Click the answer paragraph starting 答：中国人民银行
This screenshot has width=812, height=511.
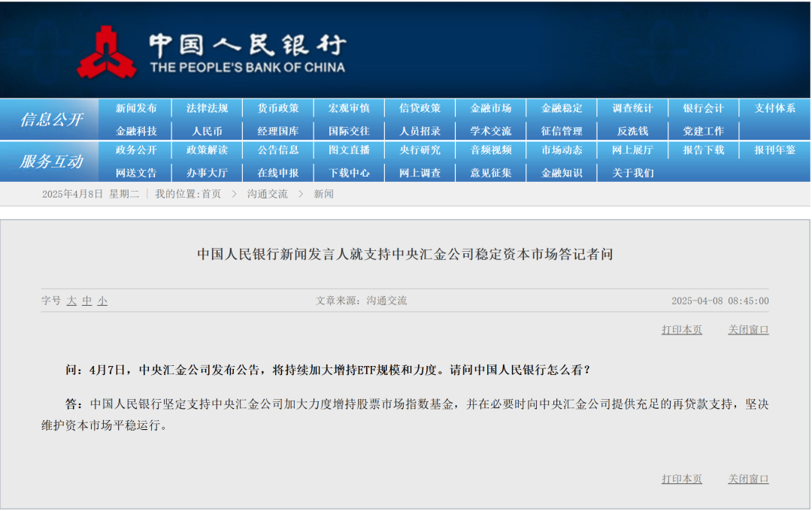point(405,415)
